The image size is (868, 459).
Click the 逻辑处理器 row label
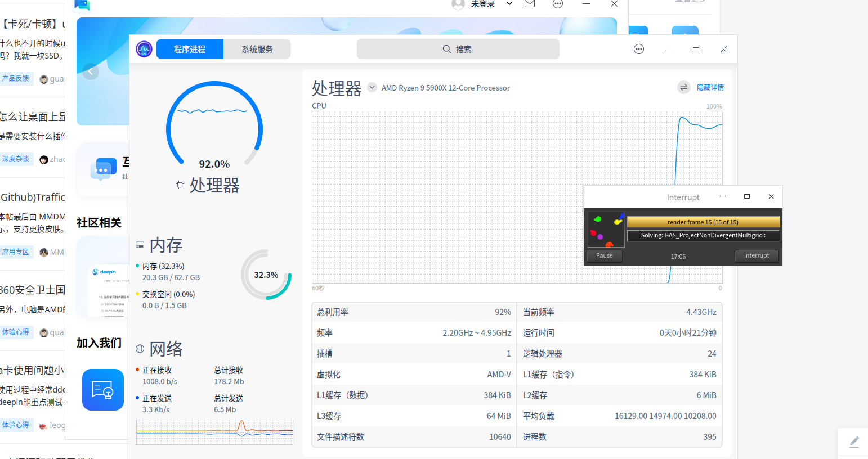pyautogui.click(x=543, y=354)
